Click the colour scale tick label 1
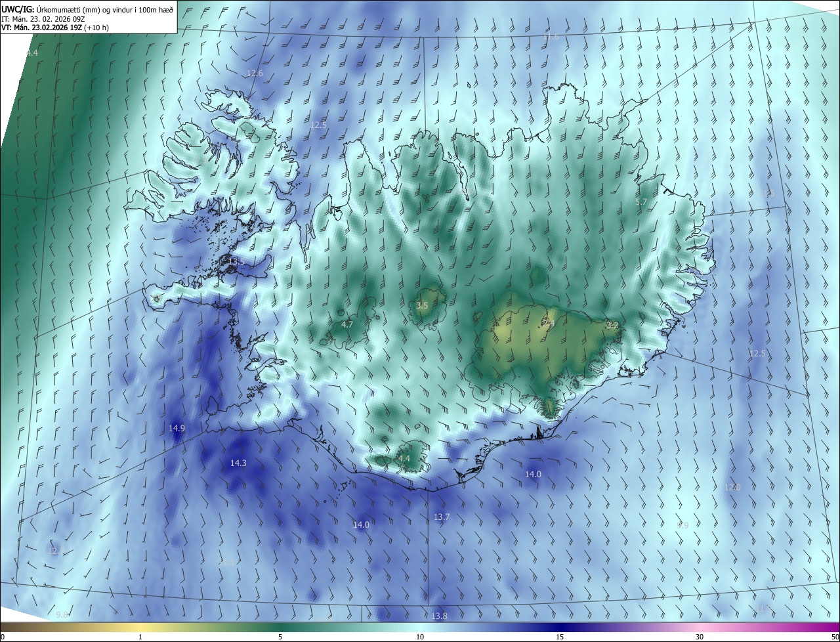The height and width of the screenshot is (642, 840). point(140,637)
